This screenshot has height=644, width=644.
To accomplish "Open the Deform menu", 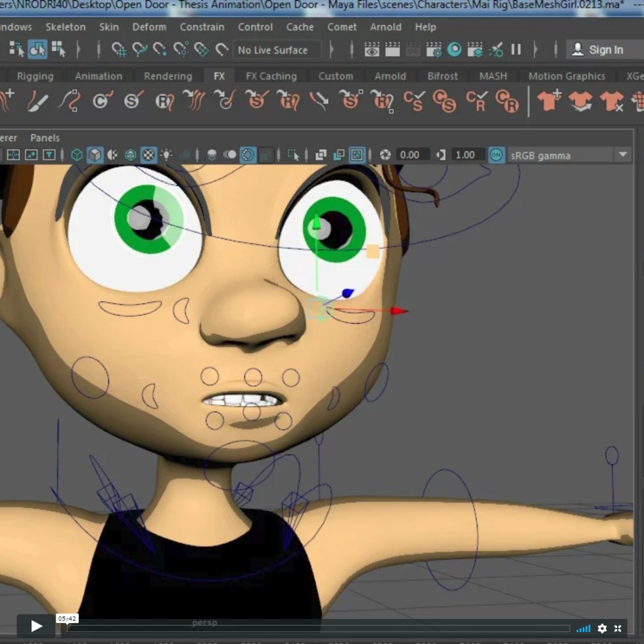I will [x=149, y=27].
